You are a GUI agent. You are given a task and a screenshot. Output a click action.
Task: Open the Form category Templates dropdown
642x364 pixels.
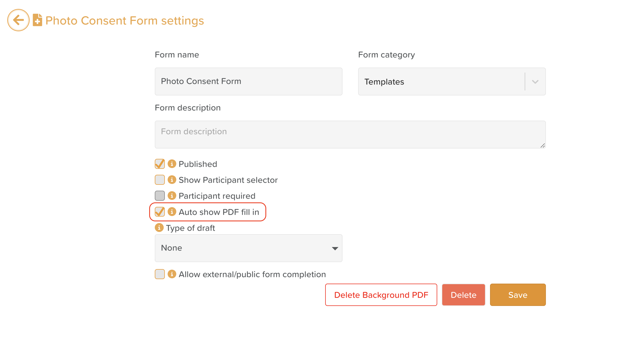(x=451, y=82)
